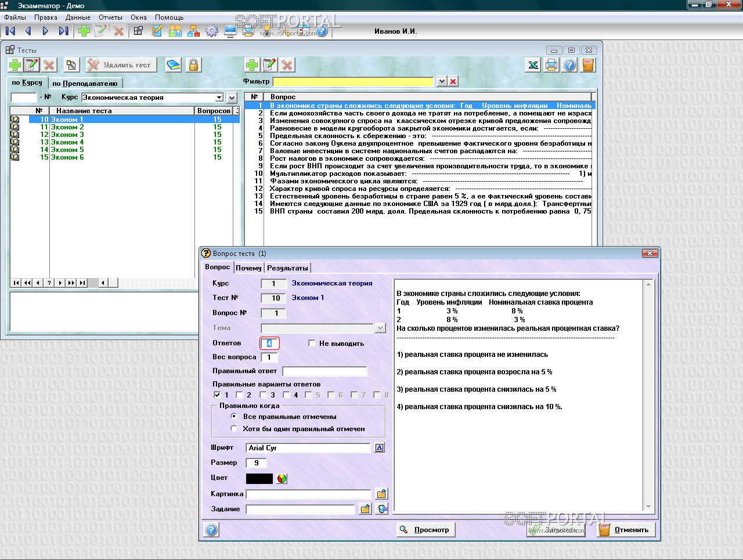Switch to the Почему tab
The image size is (743, 560).
248,268
